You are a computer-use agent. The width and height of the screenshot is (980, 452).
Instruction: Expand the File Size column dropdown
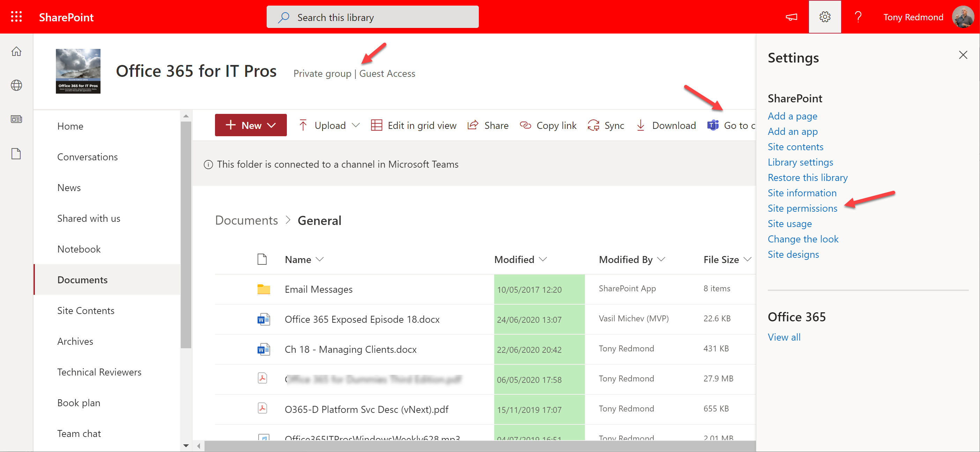[x=747, y=259]
